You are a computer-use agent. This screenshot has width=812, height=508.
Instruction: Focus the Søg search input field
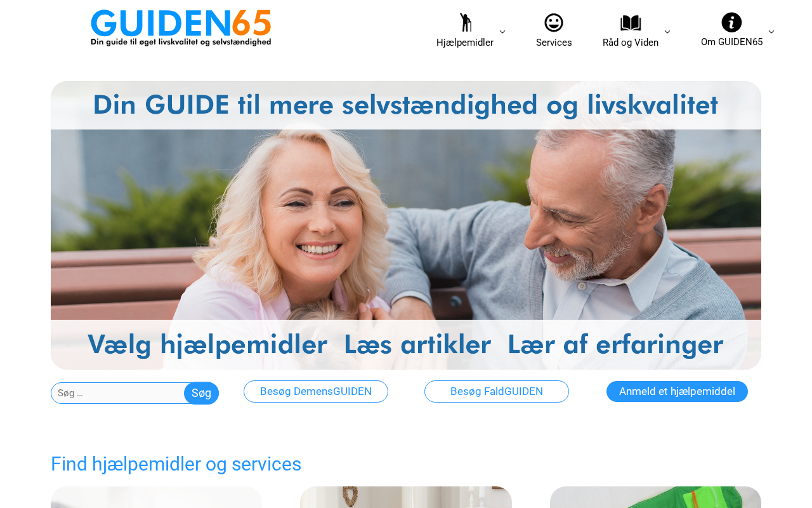pyautogui.click(x=119, y=393)
